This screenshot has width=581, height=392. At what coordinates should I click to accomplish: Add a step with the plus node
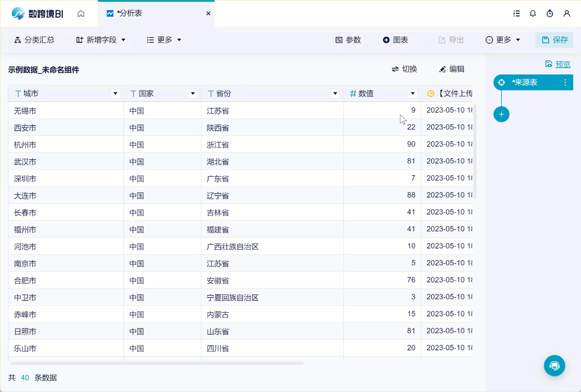(x=501, y=114)
